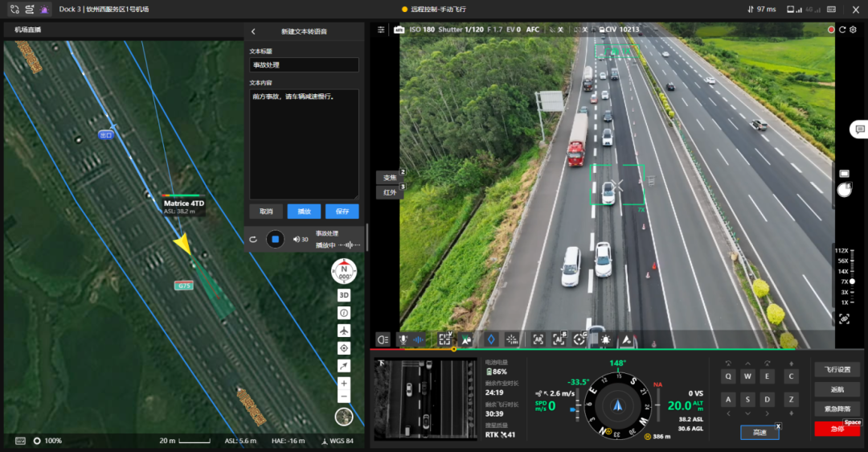The height and width of the screenshot is (452, 868).
Task: Toggle the 3D map view
Action: tap(344, 295)
